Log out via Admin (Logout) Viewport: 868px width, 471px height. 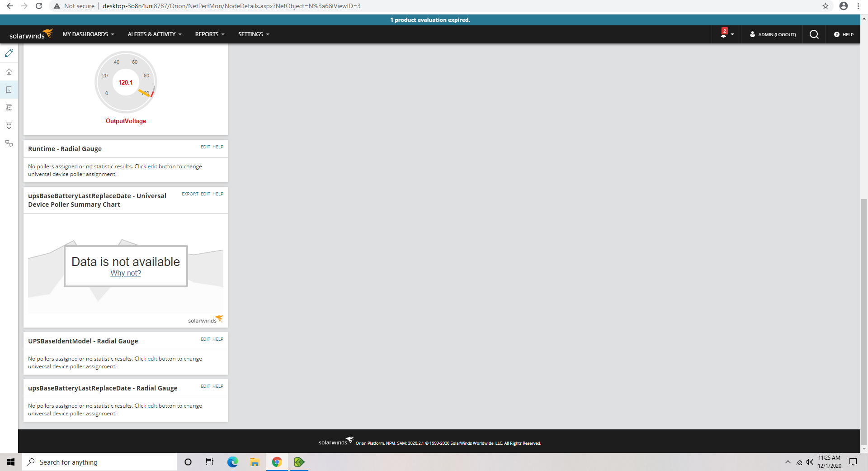point(773,34)
